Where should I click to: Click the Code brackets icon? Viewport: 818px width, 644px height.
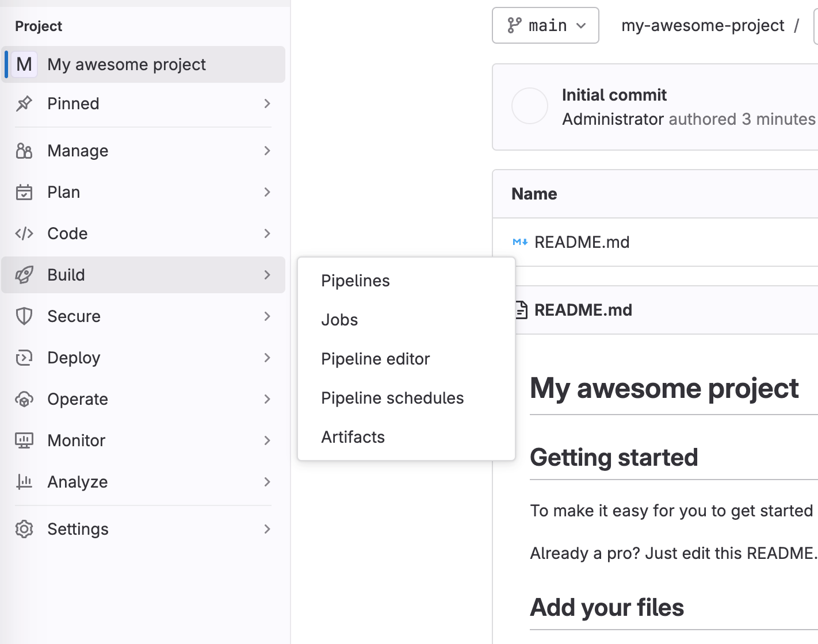[24, 233]
